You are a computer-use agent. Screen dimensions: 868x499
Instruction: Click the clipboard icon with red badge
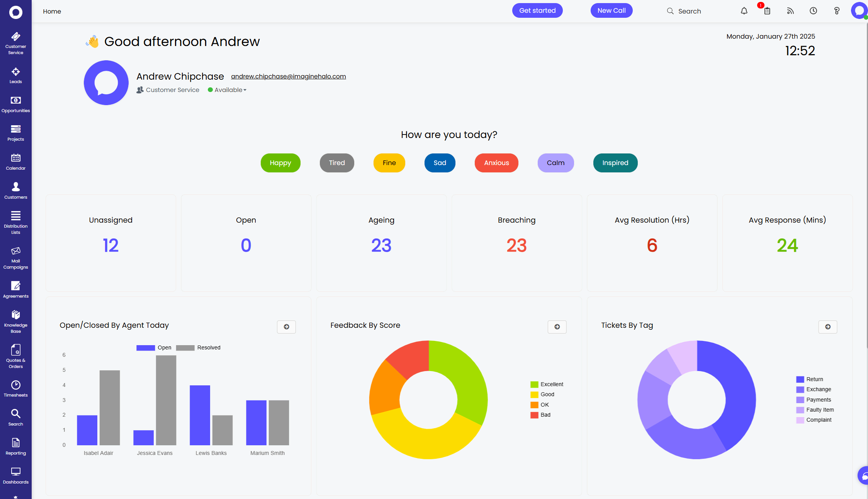[x=767, y=11]
